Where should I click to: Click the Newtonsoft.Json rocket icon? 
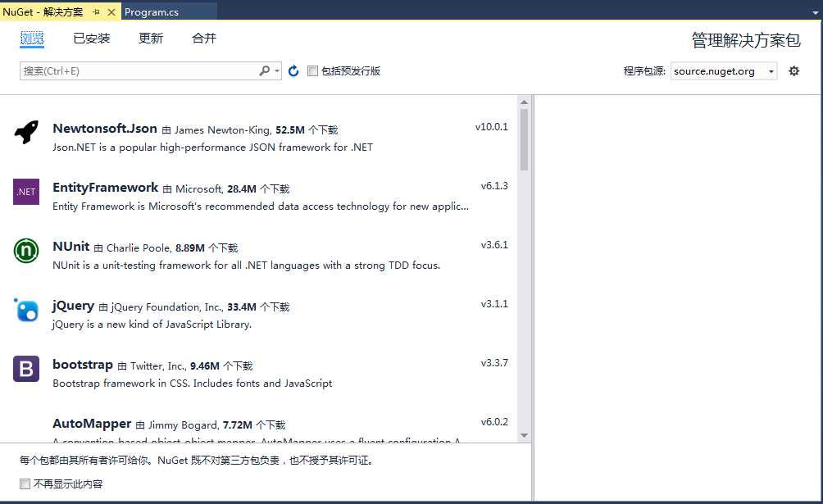[x=26, y=132]
